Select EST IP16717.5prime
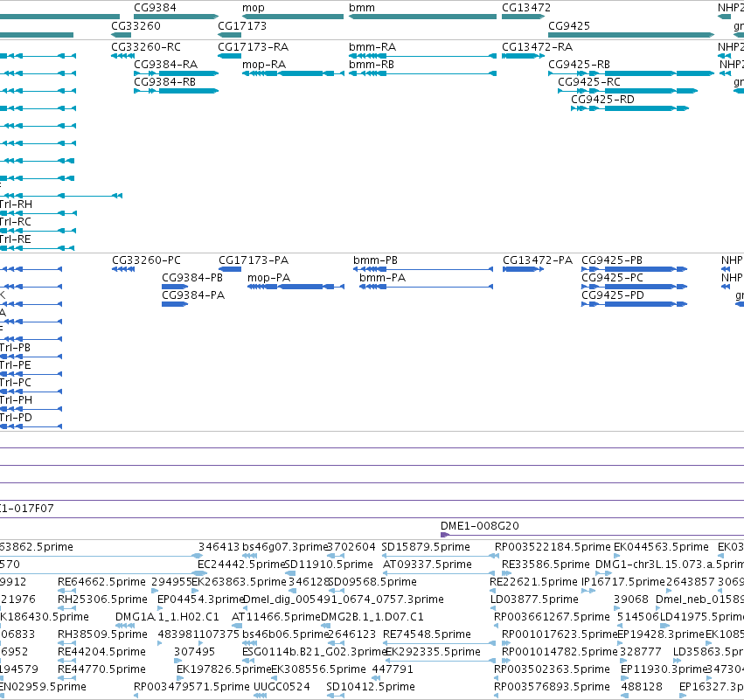Viewport: 744px width, 700px height. pos(588,591)
